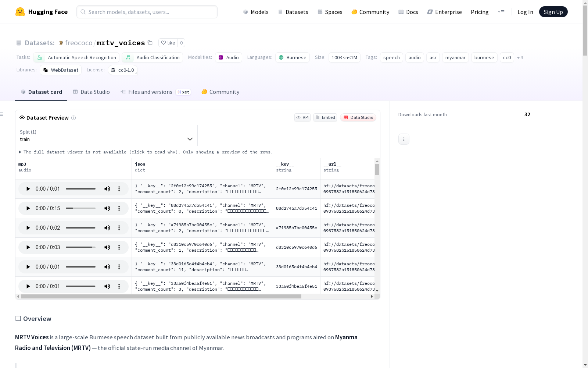Copy the dataset name with the copy icon
This screenshot has height=368, width=588.
150,43
